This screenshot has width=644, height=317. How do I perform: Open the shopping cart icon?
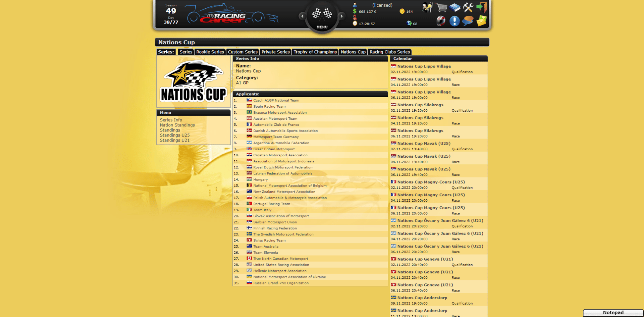click(441, 7)
